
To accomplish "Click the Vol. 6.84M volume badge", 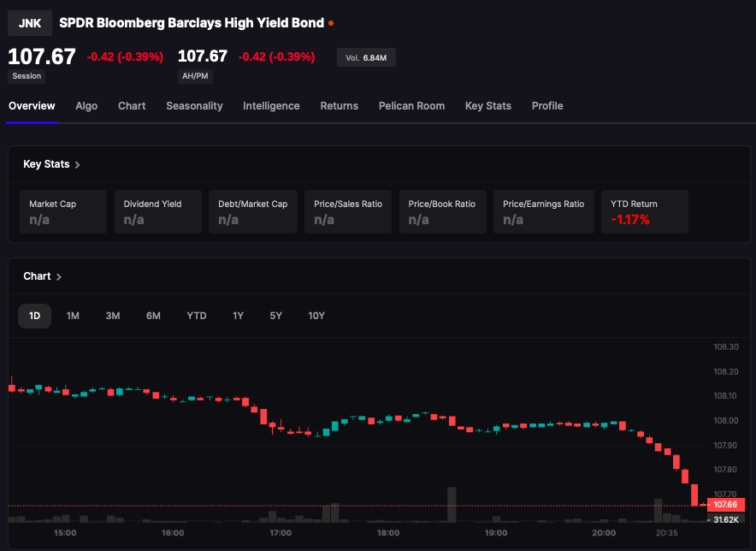I will (366, 58).
